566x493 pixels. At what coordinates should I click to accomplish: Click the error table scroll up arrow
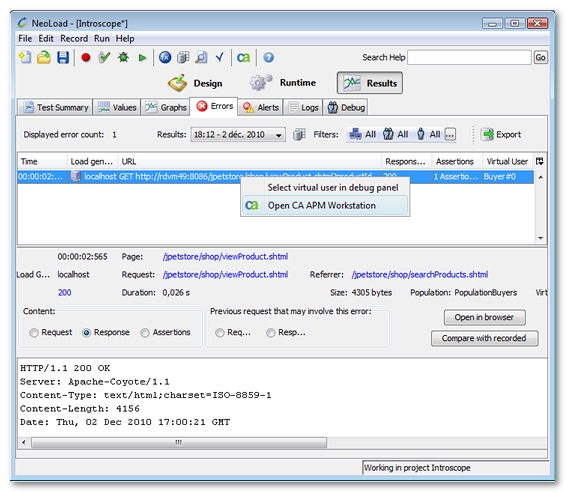click(541, 177)
